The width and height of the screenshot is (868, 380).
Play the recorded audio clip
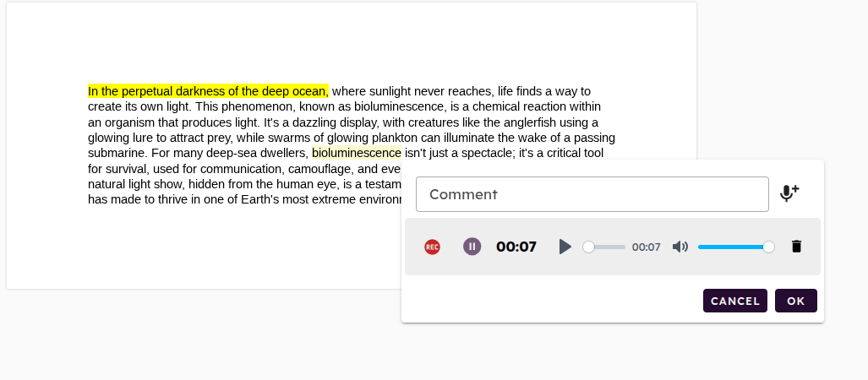click(x=565, y=247)
